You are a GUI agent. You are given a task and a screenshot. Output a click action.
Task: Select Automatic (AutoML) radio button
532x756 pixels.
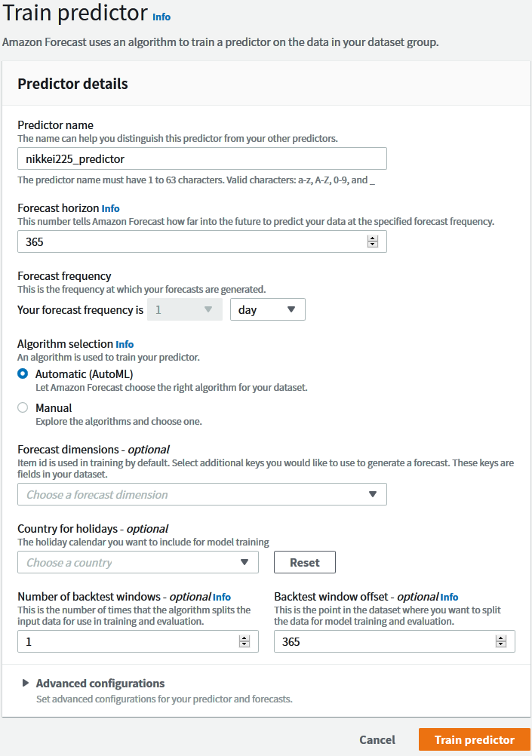click(23, 373)
